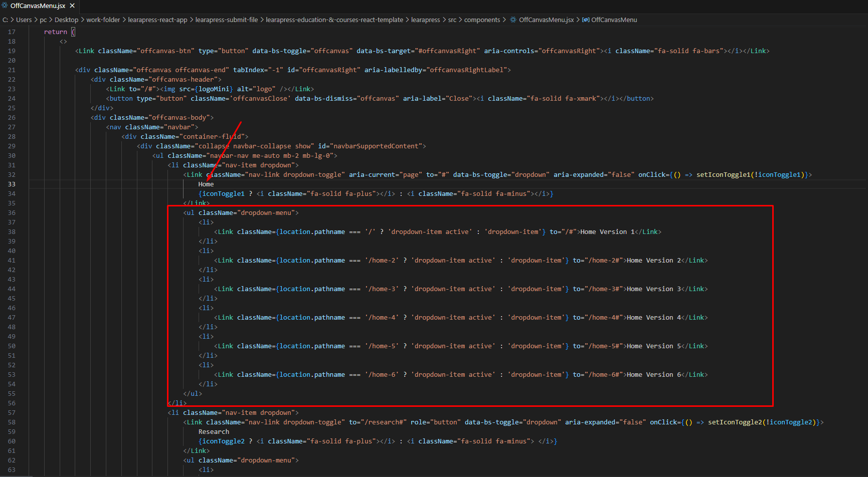Open the C: breadcrumb segment
The height and width of the screenshot is (477, 868).
5,20
